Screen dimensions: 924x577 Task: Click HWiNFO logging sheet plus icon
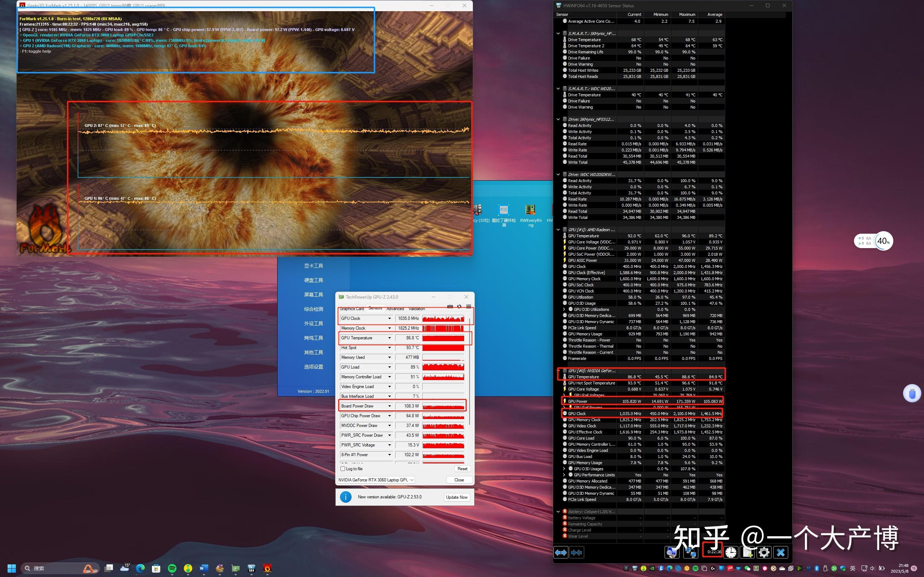coord(748,552)
